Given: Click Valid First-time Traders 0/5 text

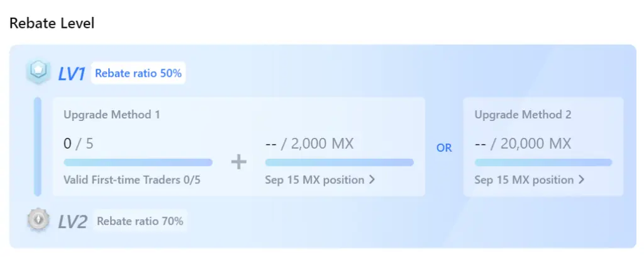Looking at the screenshot, I should pyautogui.click(x=132, y=180).
